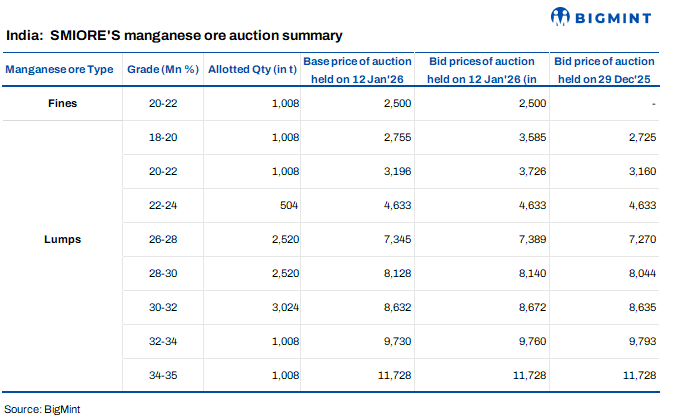Screen dimensions: 673x418
Task: Click the Allotted Qty (in t) header
Action: coord(253,69)
